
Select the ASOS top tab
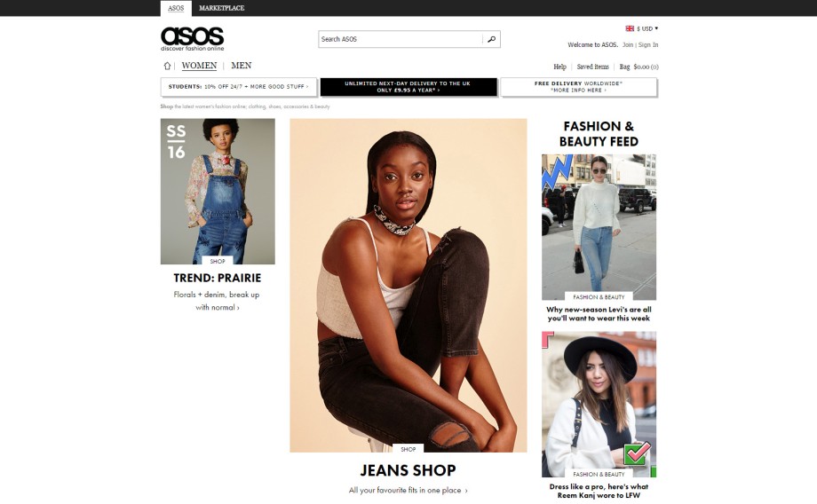(x=176, y=8)
